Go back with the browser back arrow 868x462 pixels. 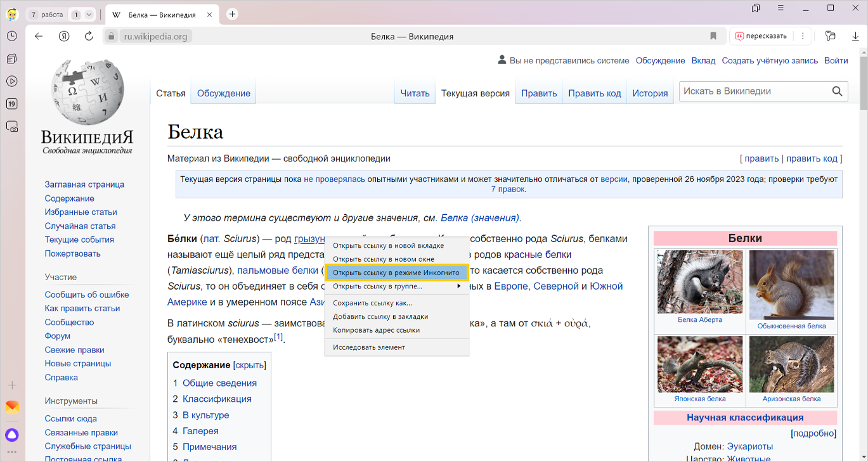click(39, 36)
